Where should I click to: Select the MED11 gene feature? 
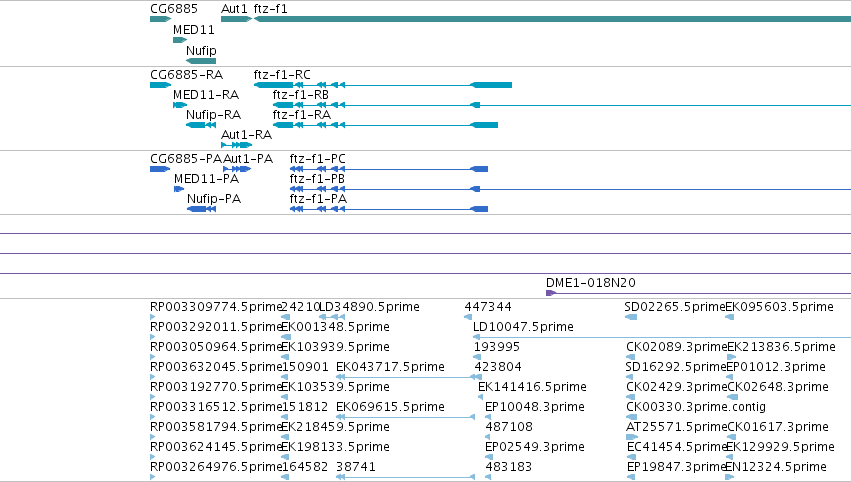click(180, 40)
